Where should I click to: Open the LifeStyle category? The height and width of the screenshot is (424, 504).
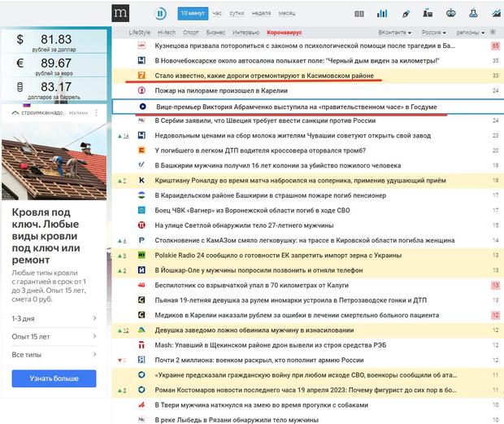point(140,33)
